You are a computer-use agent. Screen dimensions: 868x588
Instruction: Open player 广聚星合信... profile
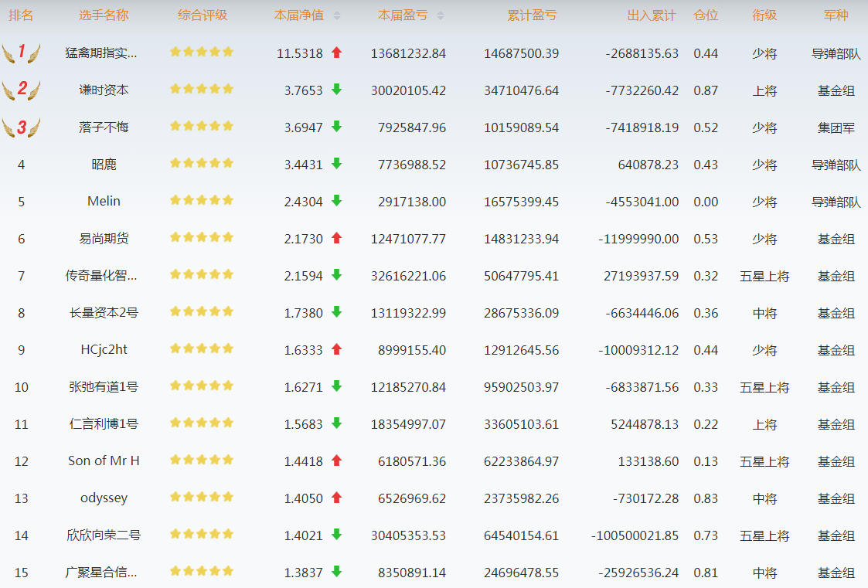(x=101, y=572)
